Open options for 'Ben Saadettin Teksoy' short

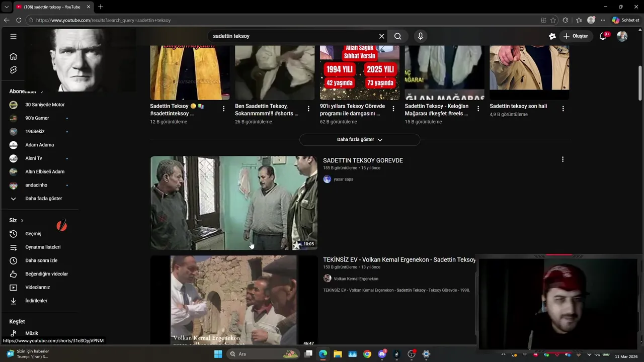pos(308,109)
